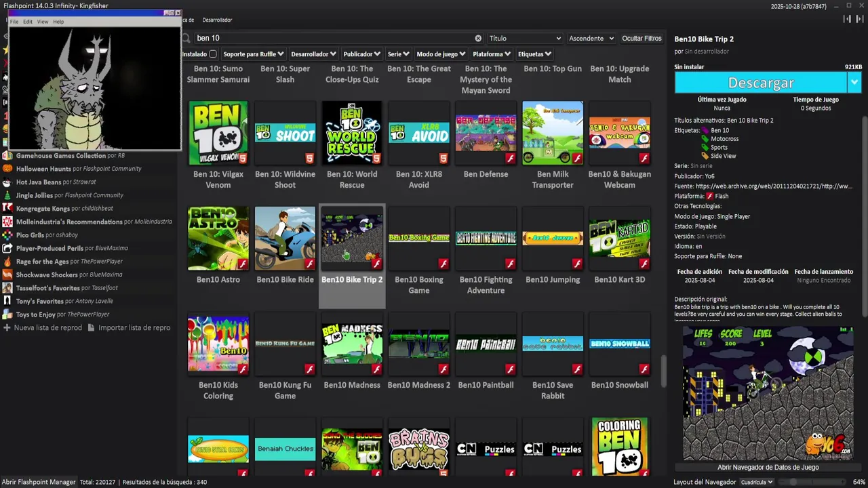This screenshot has height=488, width=868.
Task: Click the details panel vertical scrollbar
Action: [x=864, y=217]
